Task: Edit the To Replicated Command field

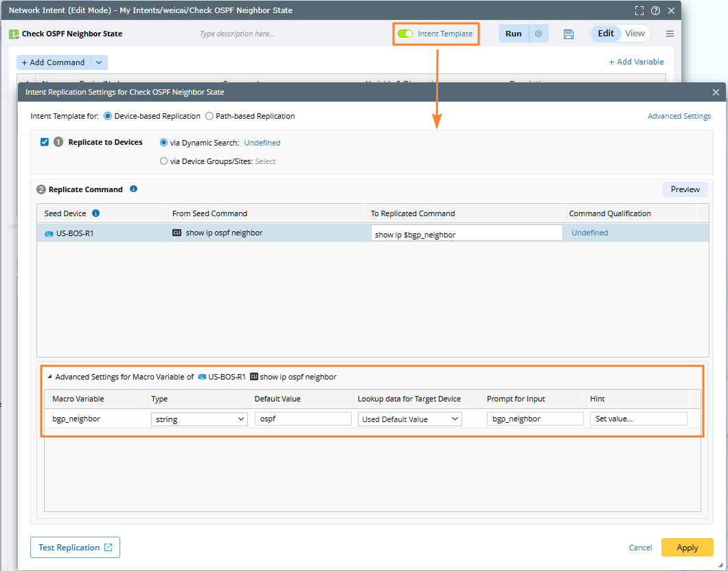Action: tap(466, 233)
